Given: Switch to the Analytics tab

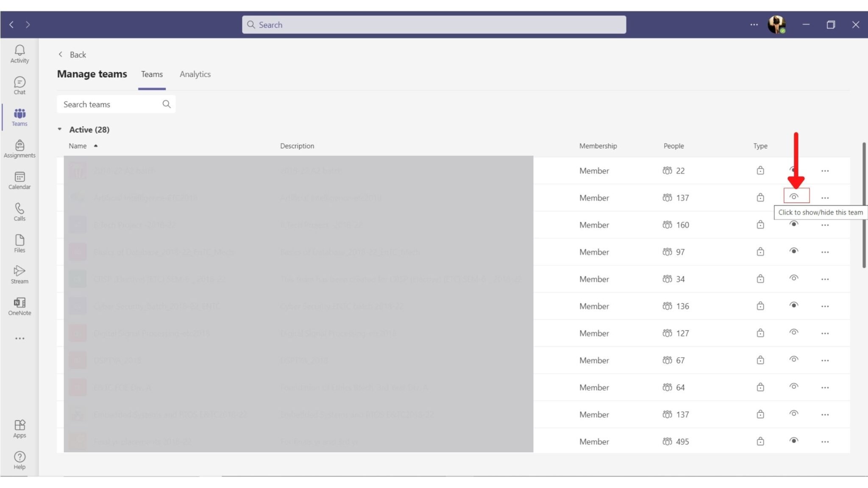Looking at the screenshot, I should pyautogui.click(x=195, y=74).
